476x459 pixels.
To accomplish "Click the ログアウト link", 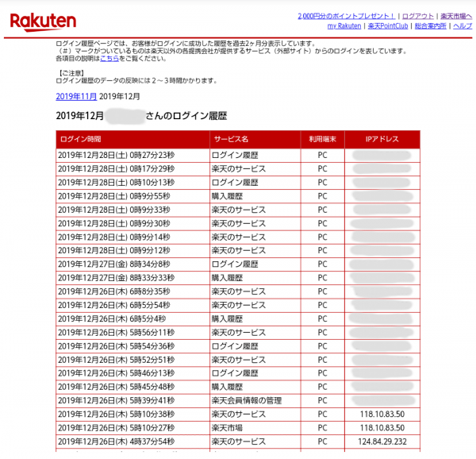I will (x=418, y=16).
